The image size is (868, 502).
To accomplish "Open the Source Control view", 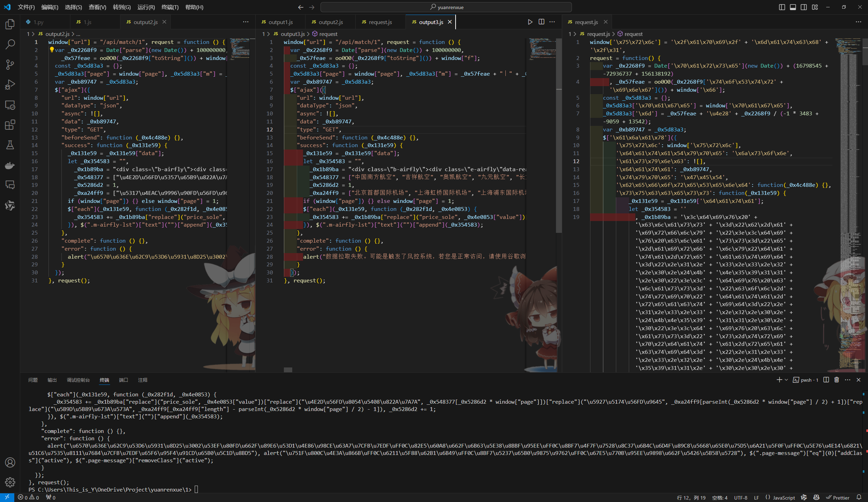I will (10, 64).
